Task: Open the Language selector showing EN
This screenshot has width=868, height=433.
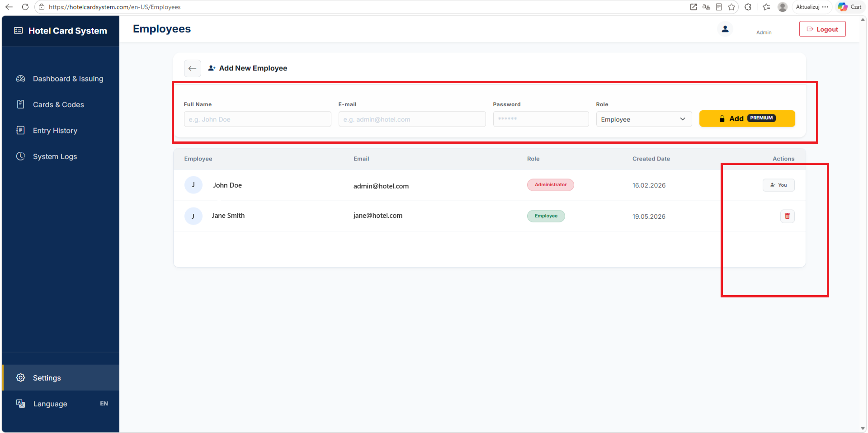Action: coord(61,404)
